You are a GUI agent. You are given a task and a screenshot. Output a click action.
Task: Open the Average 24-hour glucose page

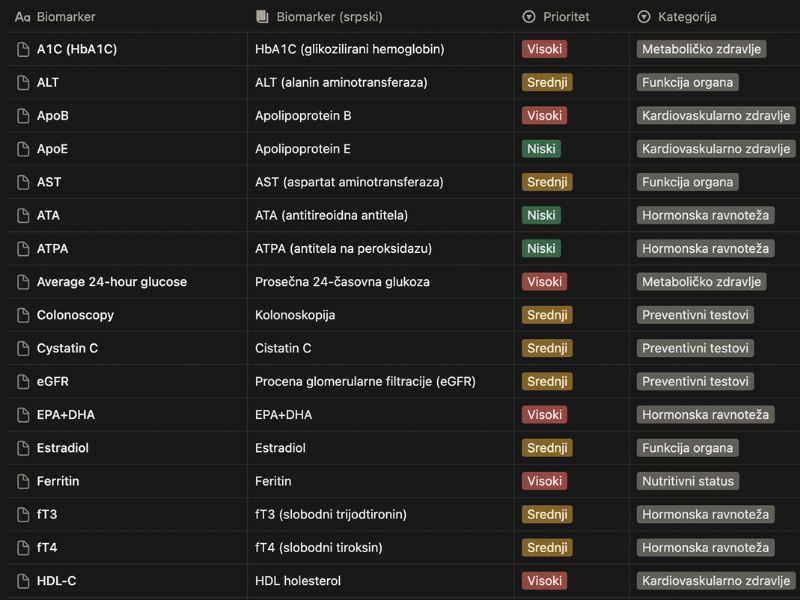pos(111,282)
